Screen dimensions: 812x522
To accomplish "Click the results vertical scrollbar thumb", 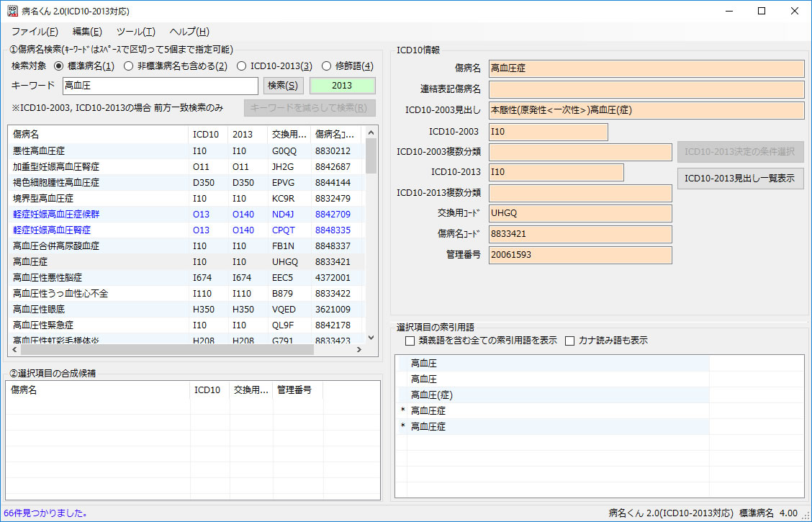I will tap(371, 156).
